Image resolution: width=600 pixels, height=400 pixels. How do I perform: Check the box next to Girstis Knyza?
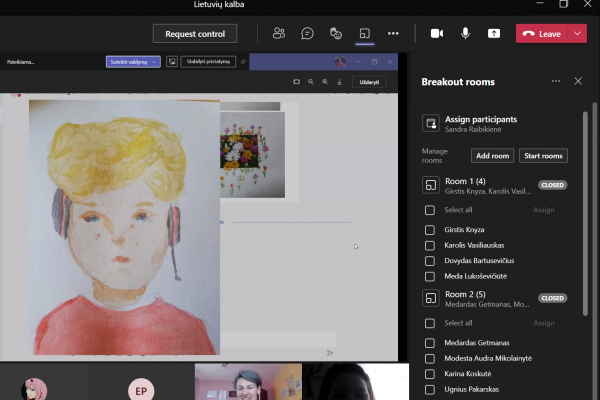click(x=430, y=230)
